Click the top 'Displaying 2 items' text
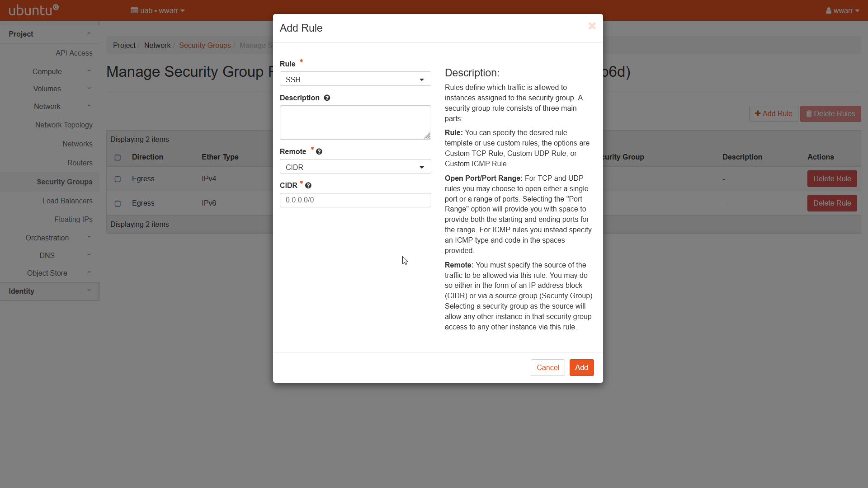868x488 pixels. coord(140,139)
